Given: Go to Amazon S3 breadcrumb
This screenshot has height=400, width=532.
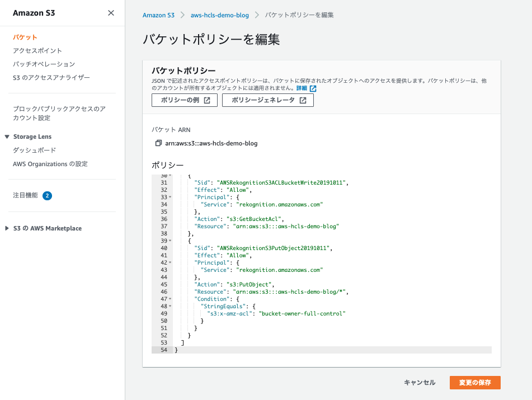Looking at the screenshot, I should (158, 15).
